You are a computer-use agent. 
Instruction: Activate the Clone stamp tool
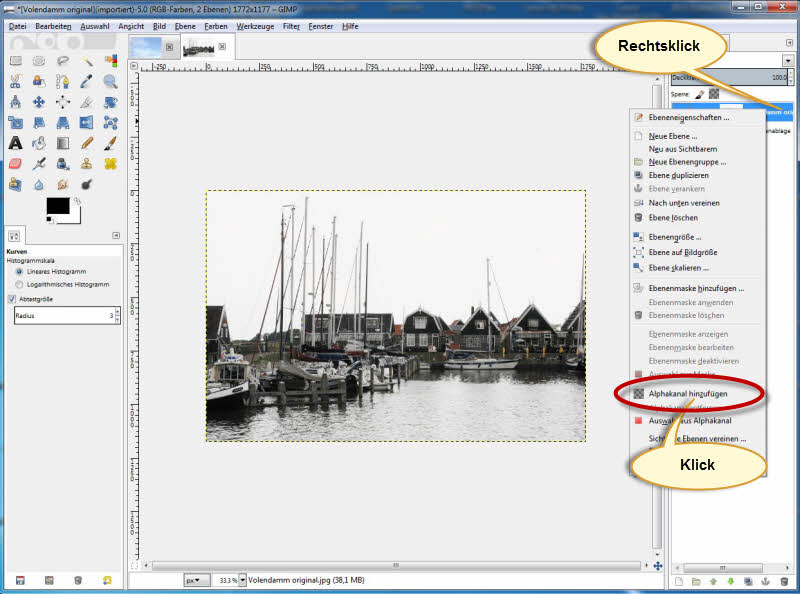coord(87,164)
